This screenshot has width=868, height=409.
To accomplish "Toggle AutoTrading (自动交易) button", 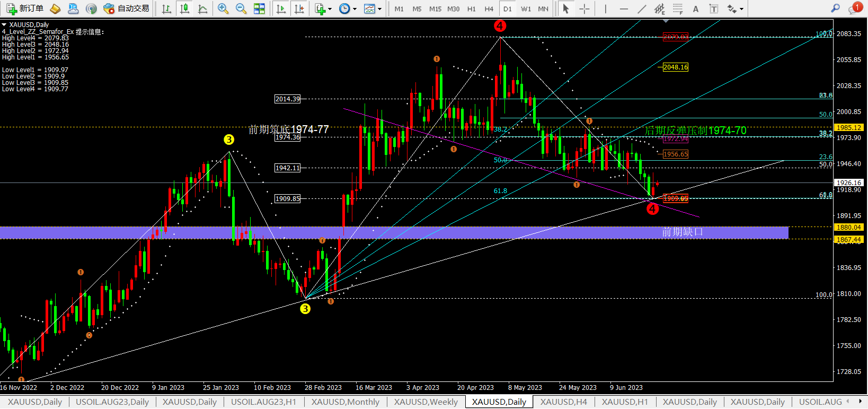I will (x=127, y=8).
